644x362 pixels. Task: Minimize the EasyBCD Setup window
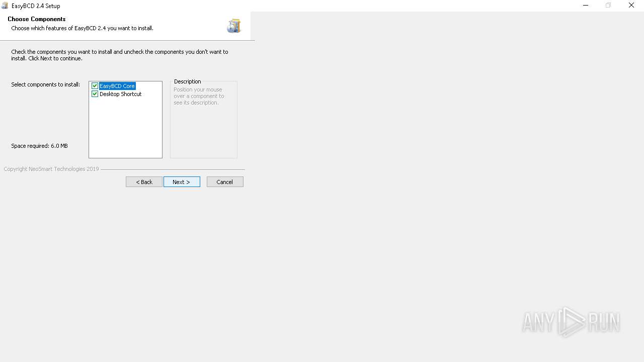click(586, 6)
